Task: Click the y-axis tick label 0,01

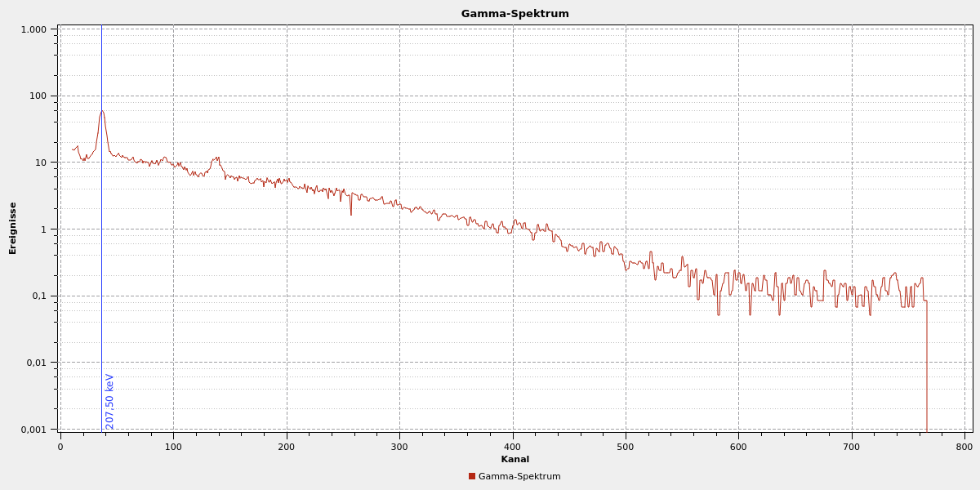Action: click(37, 363)
